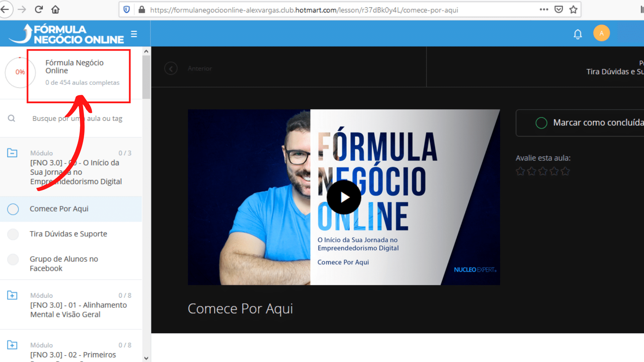Toggle the green concluded circle
This screenshot has height=362, width=644.
coord(541,123)
